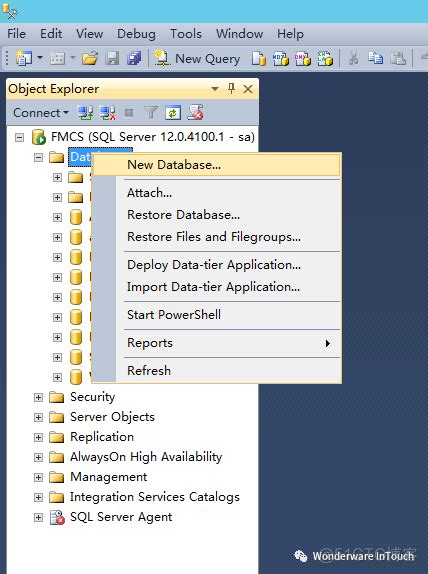Click Database Engine Query icon after New Query
Viewport: 428px width, 574px height.
(x=258, y=58)
